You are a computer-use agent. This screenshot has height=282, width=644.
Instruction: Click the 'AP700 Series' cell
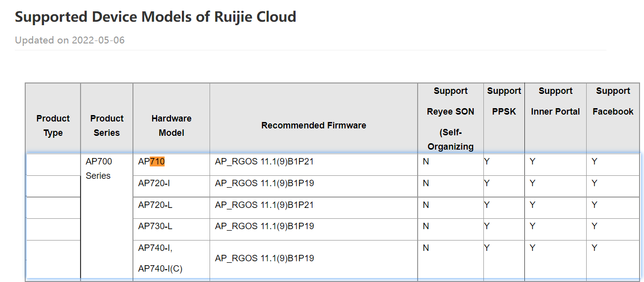(99, 168)
